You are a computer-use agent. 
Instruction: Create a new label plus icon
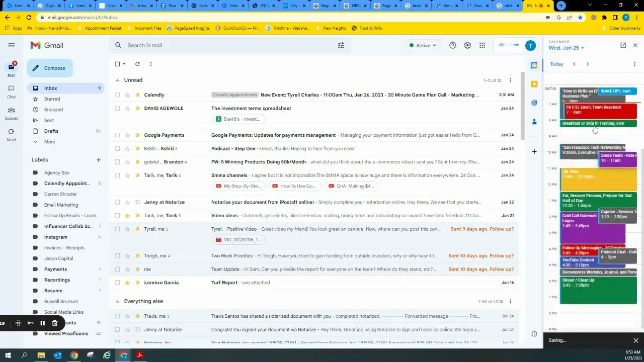click(99, 160)
